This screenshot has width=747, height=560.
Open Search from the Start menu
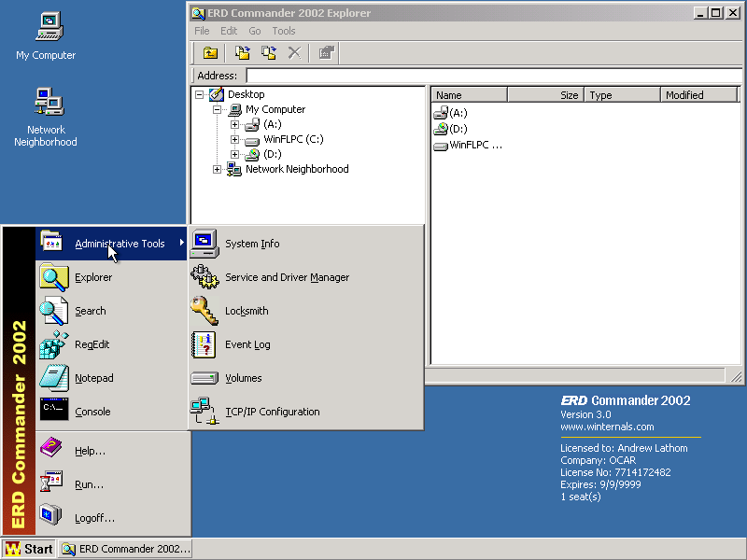112,311
